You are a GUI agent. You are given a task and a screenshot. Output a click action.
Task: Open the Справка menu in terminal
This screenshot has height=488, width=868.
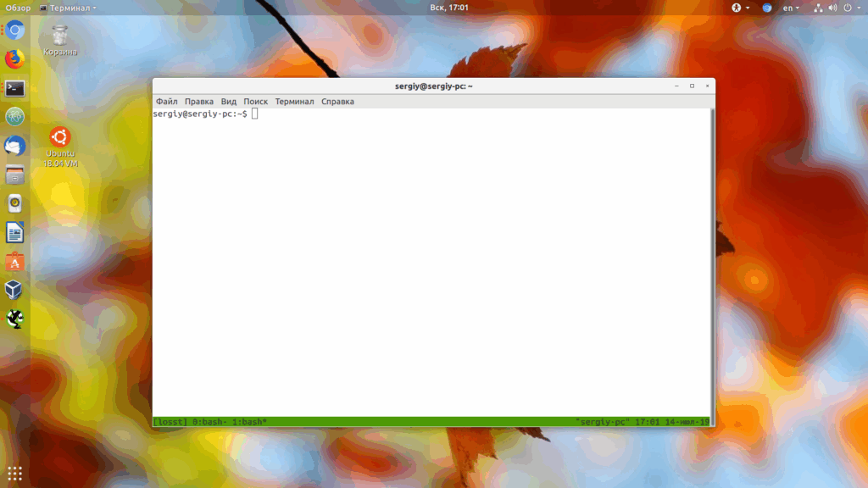[337, 102]
